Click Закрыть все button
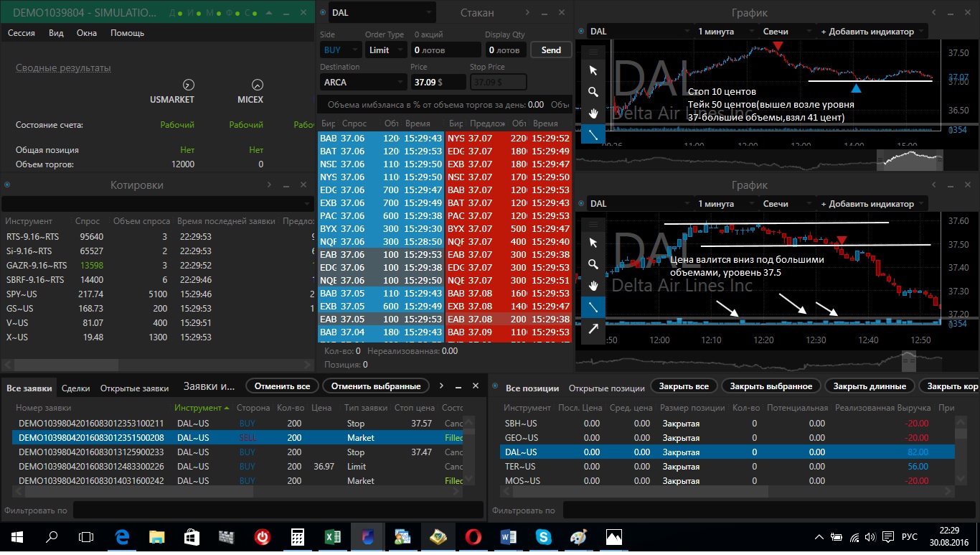980x555 pixels. point(684,386)
